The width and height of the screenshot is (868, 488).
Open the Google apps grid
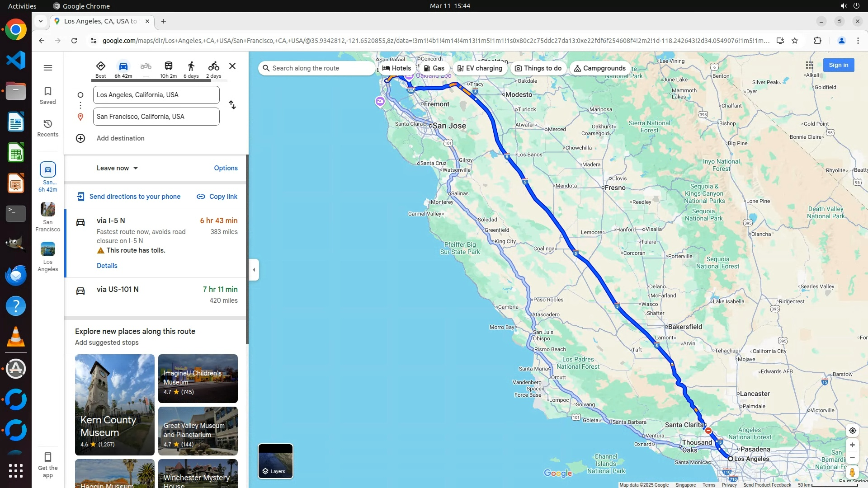click(809, 65)
